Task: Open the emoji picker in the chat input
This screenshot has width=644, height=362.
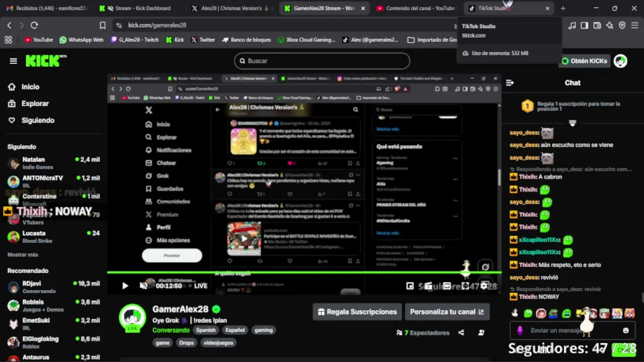Action: click(625, 330)
